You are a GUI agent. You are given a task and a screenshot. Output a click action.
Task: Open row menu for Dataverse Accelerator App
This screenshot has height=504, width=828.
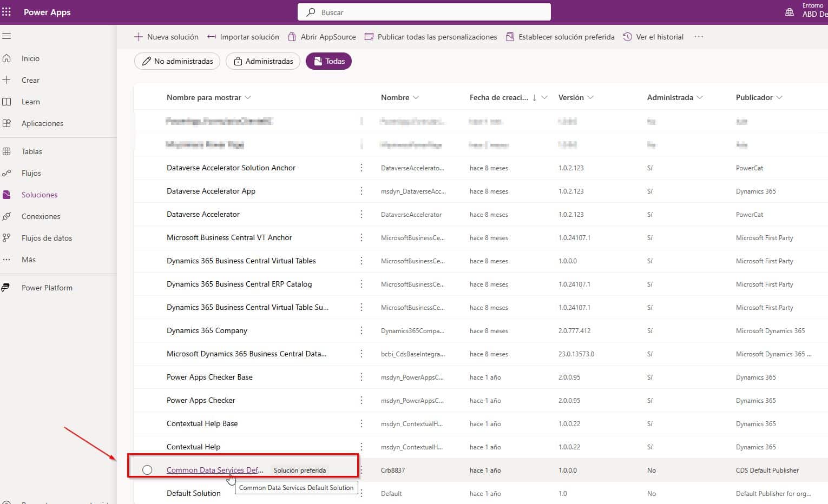(x=362, y=191)
